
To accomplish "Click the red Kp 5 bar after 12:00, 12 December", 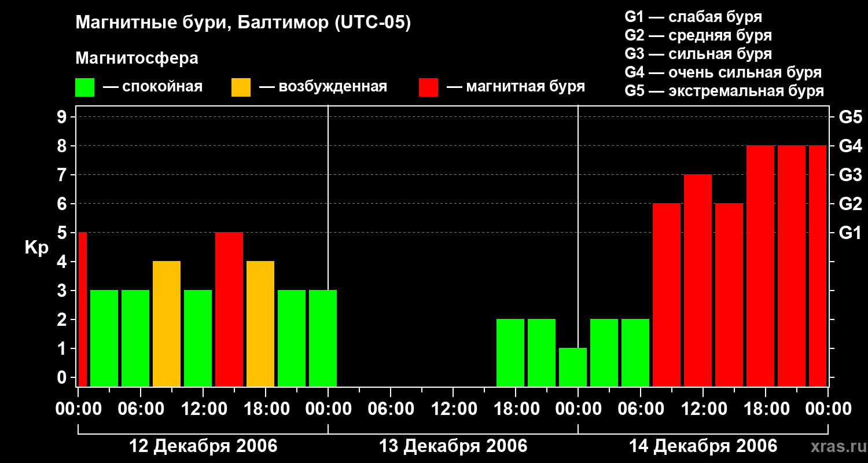I will pos(229,309).
